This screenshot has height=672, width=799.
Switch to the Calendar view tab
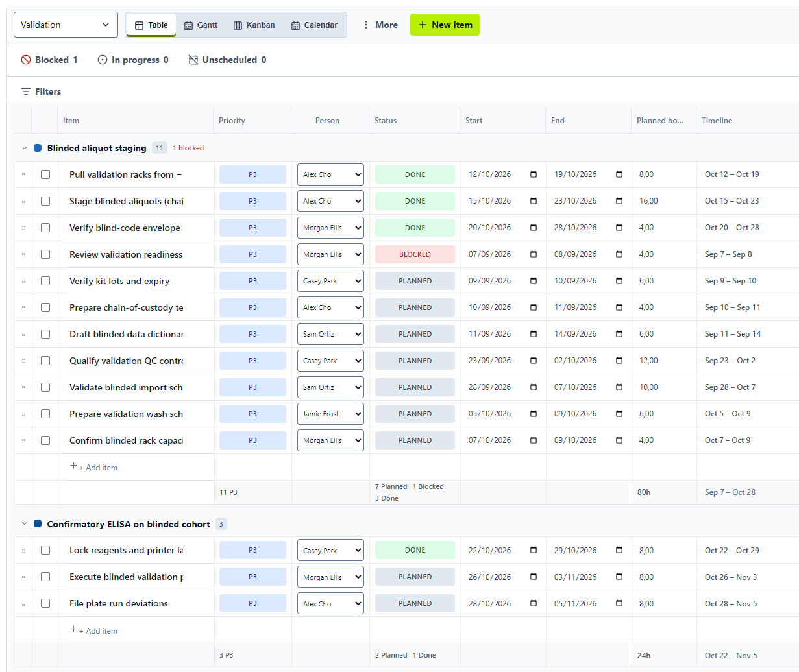[313, 25]
